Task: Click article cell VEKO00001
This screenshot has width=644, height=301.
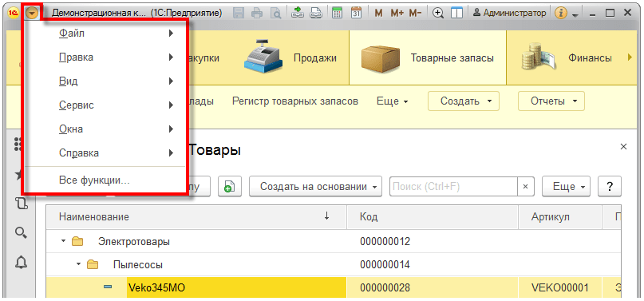Action: click(559, 288)
